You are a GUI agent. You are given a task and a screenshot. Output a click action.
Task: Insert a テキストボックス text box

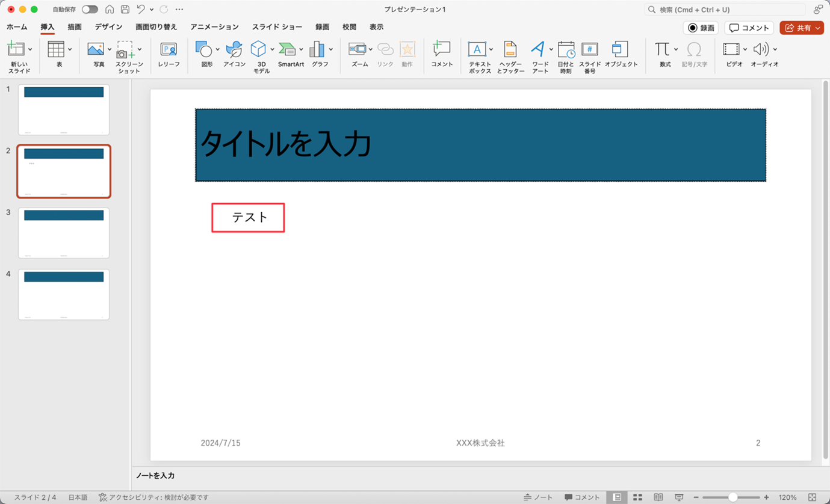point(477,49)
